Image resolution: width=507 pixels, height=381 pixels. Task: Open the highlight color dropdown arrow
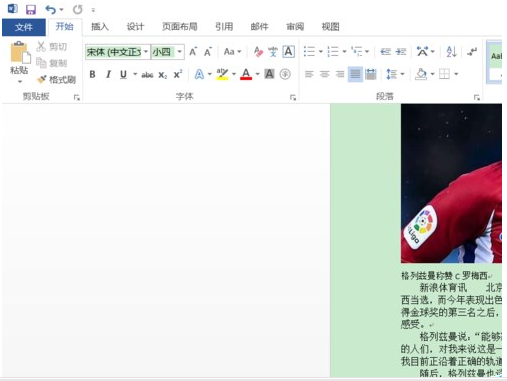click(234, 74)
